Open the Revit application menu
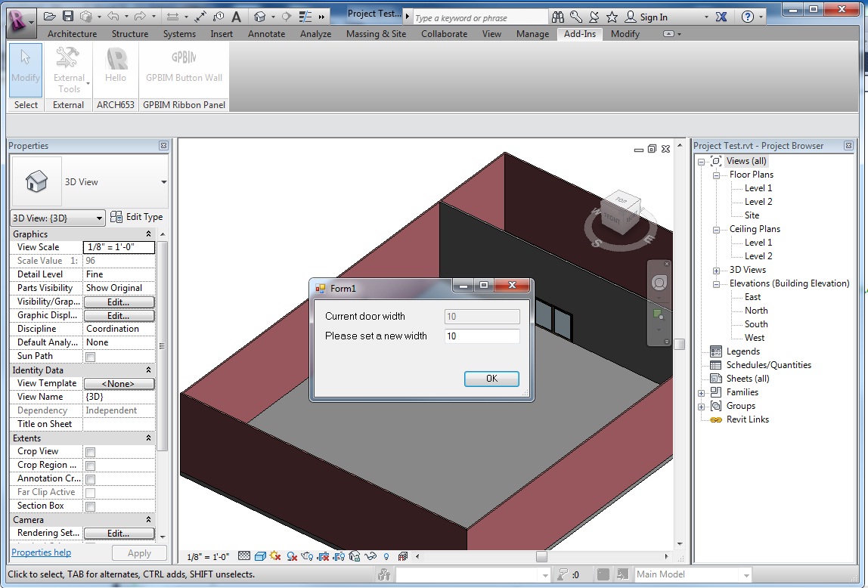 click(20, 22)
